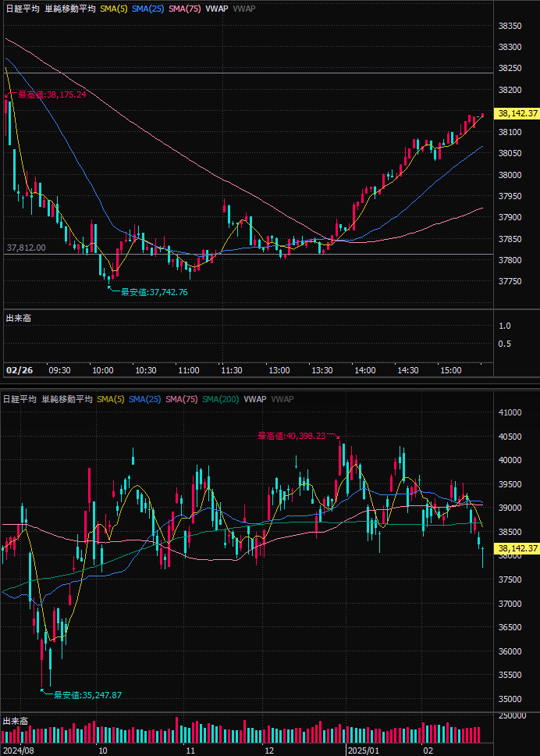This screenshot has width=540, height=756.
Task: Click the 02/26 date label on the time axis
Action: [20, 370]
